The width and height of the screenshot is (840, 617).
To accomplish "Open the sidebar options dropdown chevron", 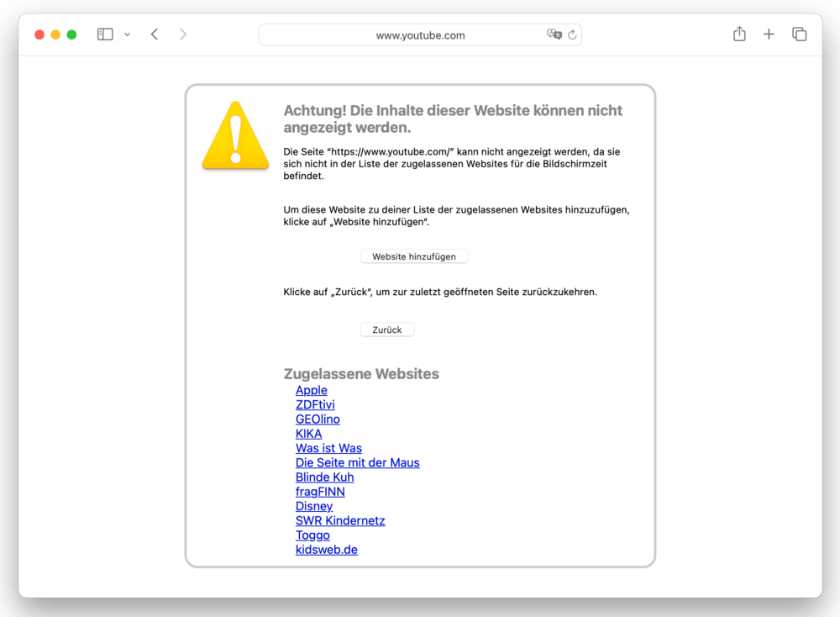I will click(127, 34).
